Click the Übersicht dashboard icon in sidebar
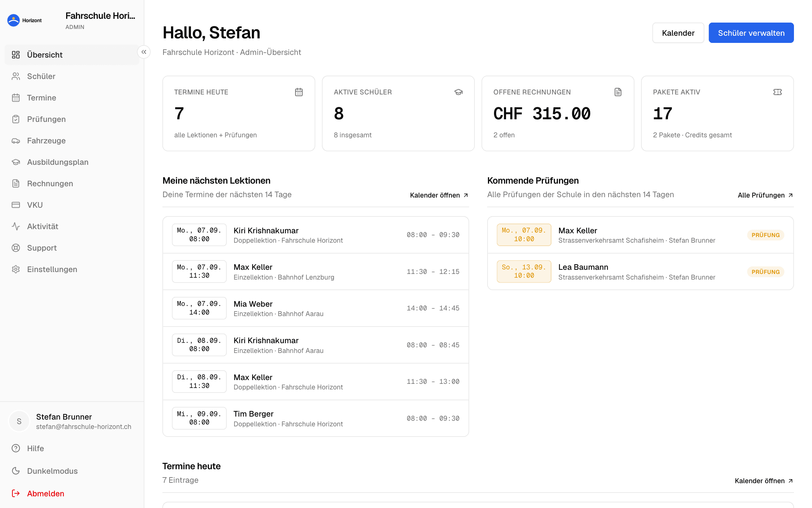This screenshot has height=508, width=812. point(16,55)
